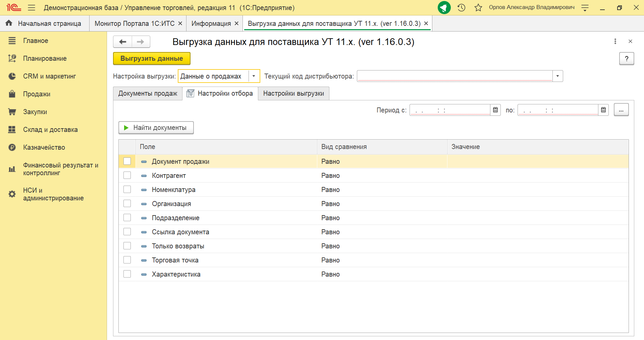Toggle checkbox for Только возвраты filter
Screen dimensions: 644x340
(x=127, y=246)
